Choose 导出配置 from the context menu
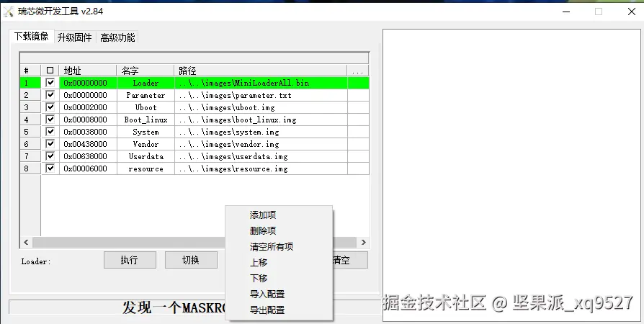 [x=279, y=310]
